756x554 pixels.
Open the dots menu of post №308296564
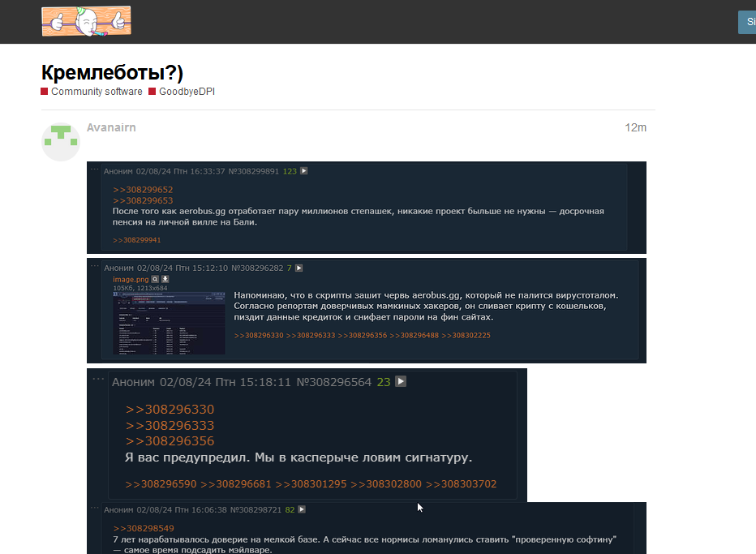tap(98, 379)
